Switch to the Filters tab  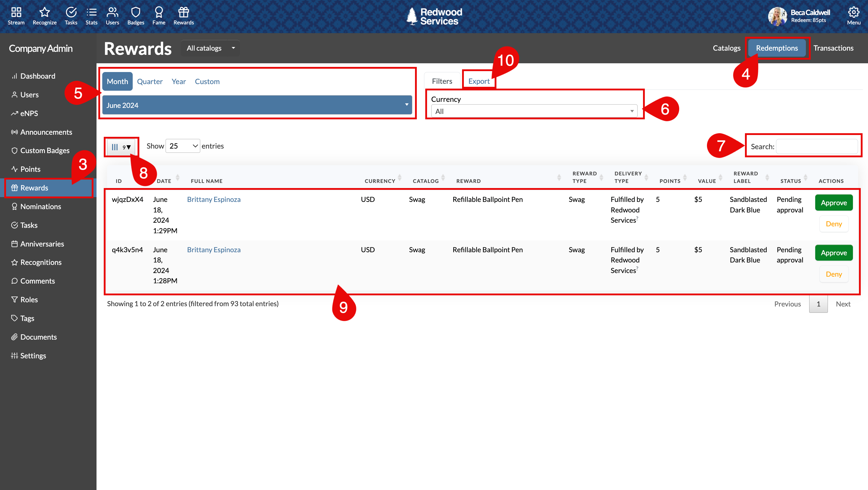pos(442,81)
